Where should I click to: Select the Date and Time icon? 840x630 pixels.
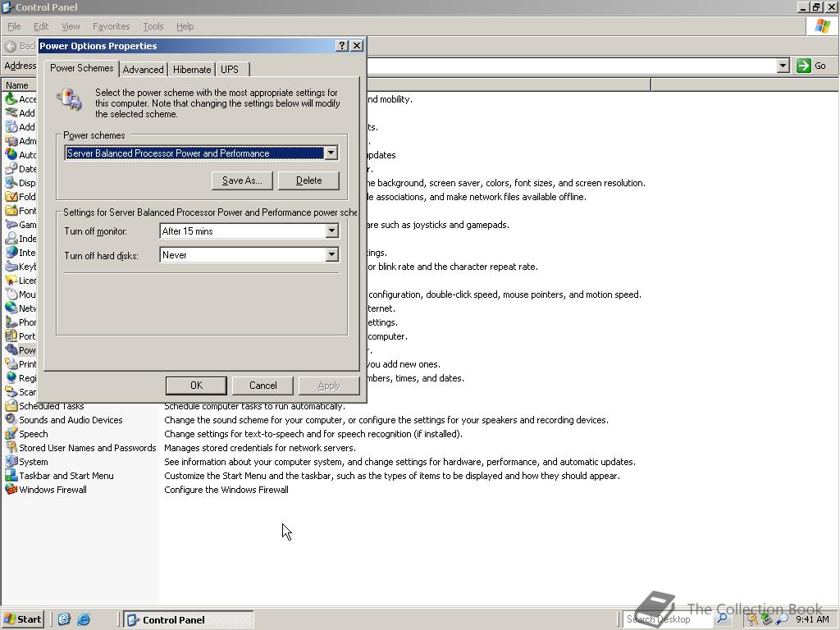click(x=11, y=169)
